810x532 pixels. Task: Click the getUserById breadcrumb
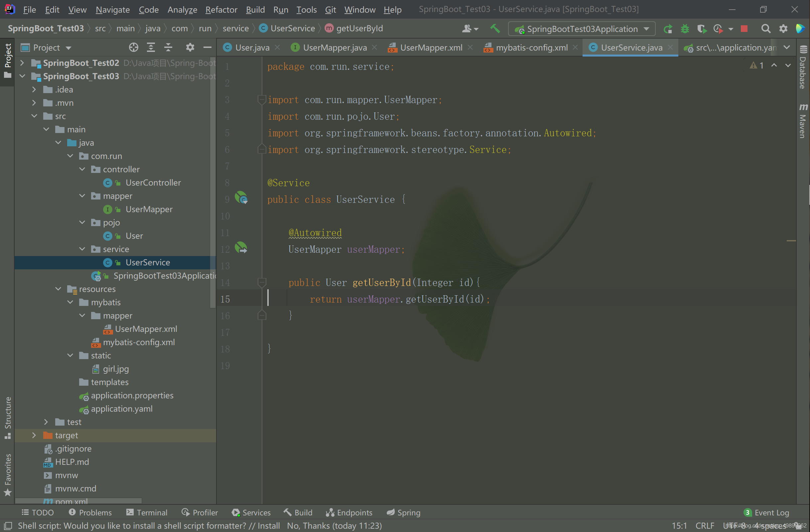tap(354, 28)
